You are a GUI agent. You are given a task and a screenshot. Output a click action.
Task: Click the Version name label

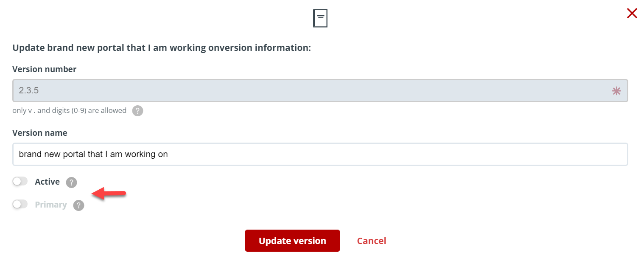click(x=40, y=133)
